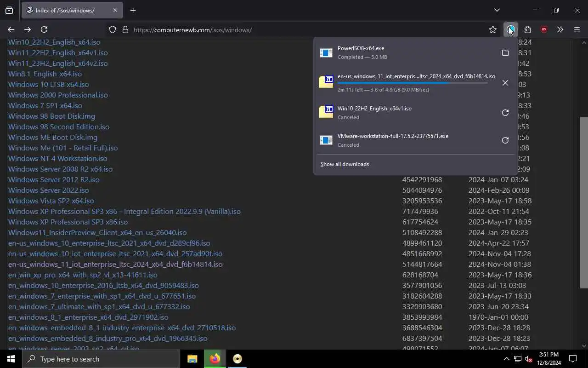
Task: Show all downloads
Action: tap(345, 164)
